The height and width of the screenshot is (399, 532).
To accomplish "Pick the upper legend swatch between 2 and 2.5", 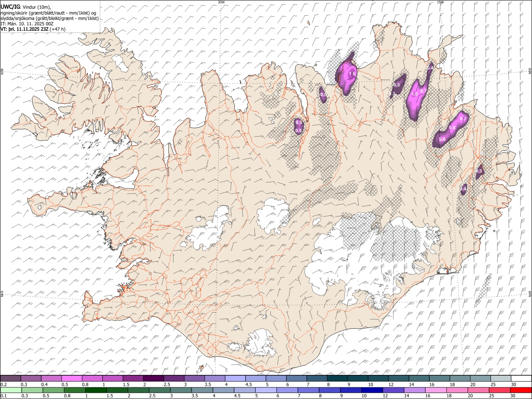I will pos(153,378).
